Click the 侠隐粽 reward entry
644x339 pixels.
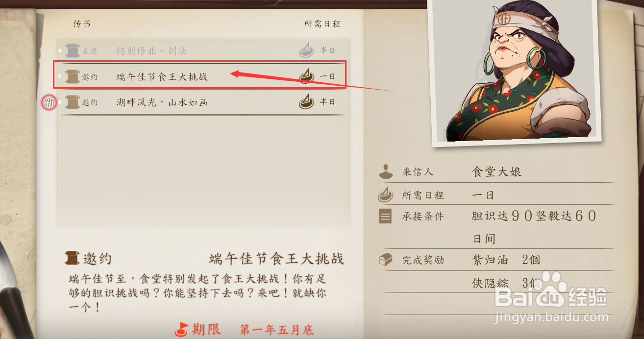click(506, 283)
